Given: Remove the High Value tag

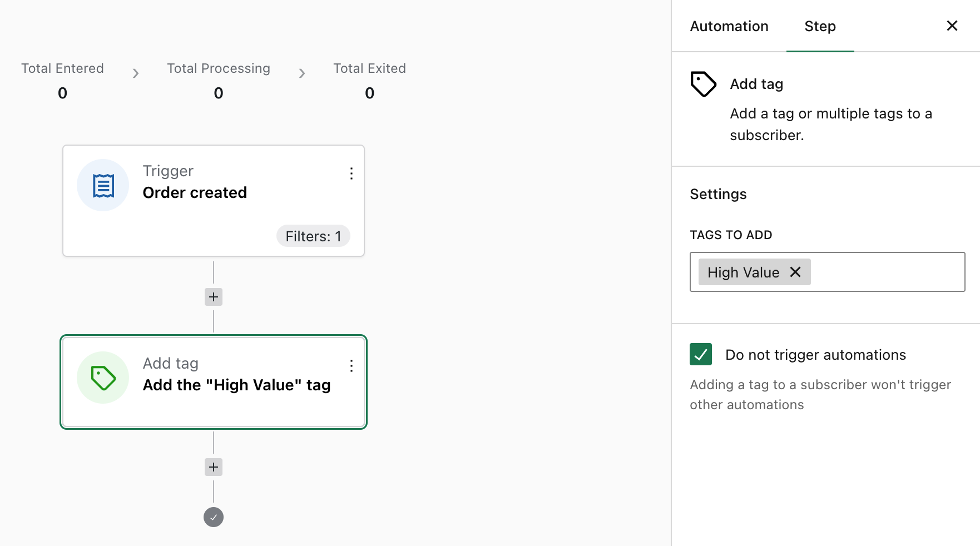Looking at the screenshot, I should pos(795,272).
